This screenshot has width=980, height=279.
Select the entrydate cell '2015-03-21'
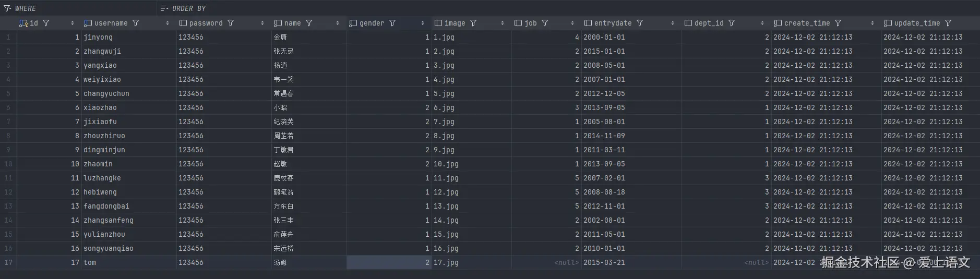click(x=631, y=262)
